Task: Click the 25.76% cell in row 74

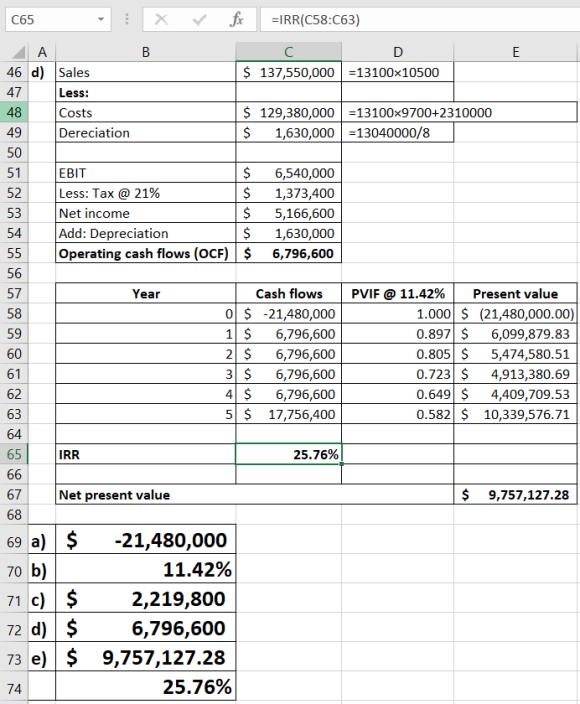Action: pos(145,686)
